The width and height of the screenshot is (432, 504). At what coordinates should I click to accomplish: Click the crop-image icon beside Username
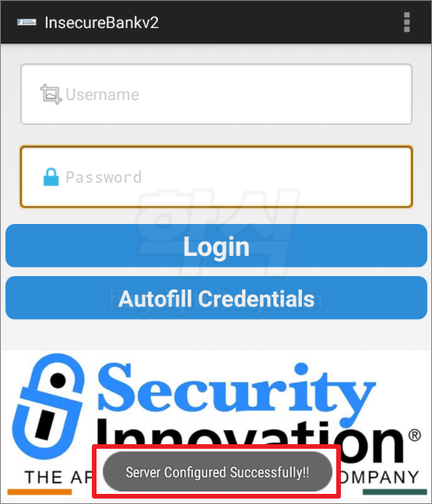point(51,94)
